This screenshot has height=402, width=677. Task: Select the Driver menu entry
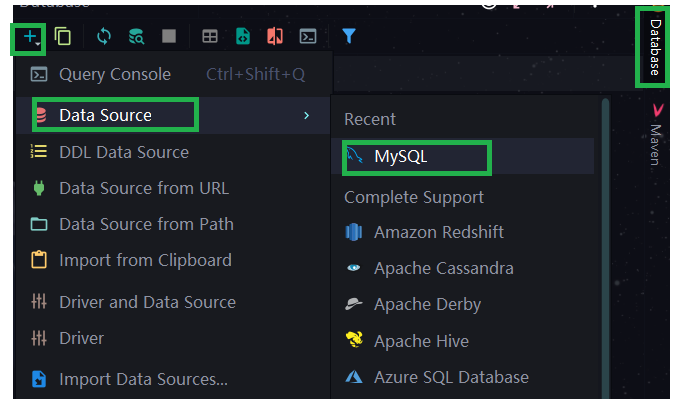[x=173, y=338]
